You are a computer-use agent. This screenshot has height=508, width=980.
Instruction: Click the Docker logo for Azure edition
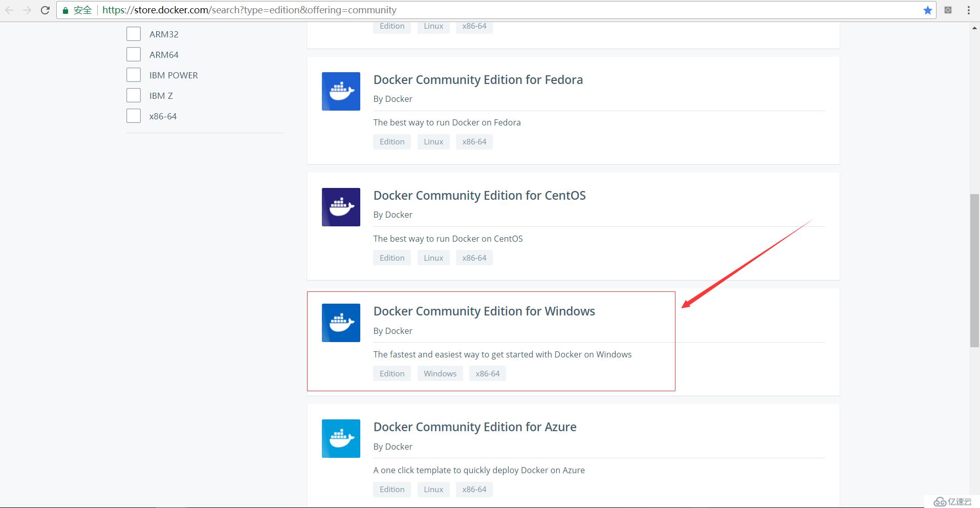pos(341,438)
